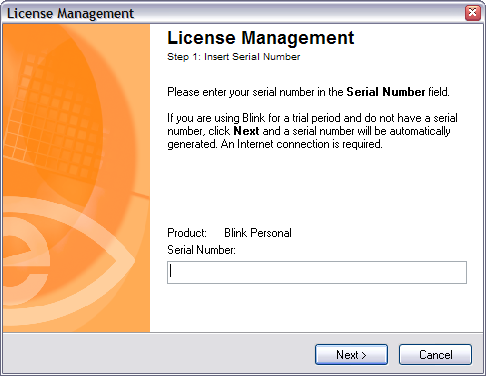Click the Product: label
Screen dimensions: 486x376
187,233
